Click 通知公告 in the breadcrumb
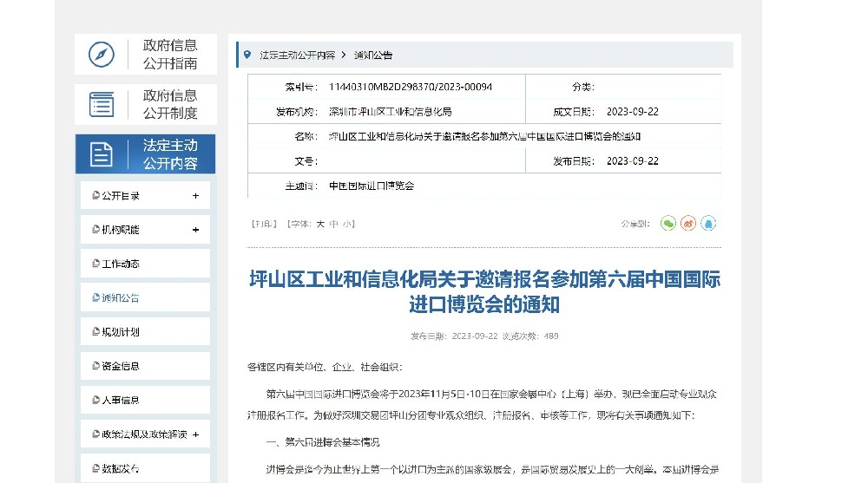Viewport: 868px width, 483px height. (373, 55)
